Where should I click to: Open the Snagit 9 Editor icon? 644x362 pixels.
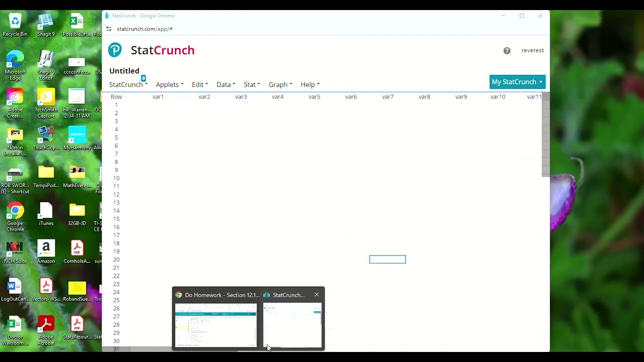tap(46, 66)
